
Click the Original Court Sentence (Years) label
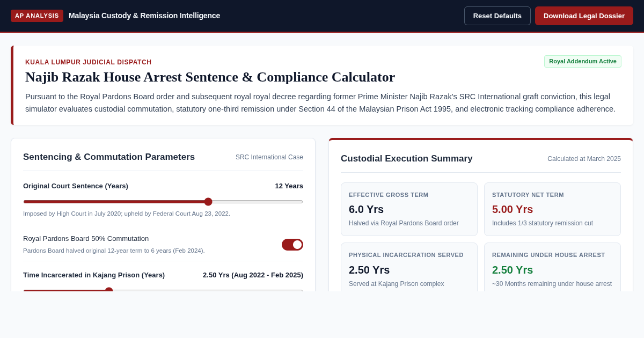[76, 186]
